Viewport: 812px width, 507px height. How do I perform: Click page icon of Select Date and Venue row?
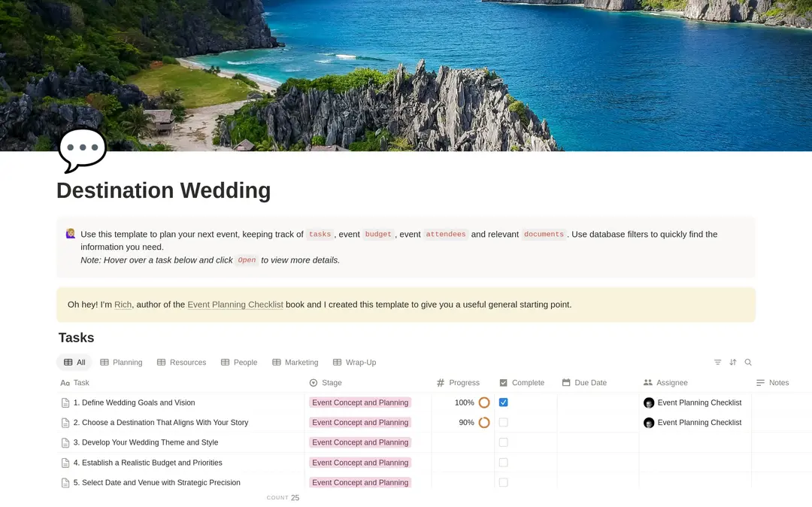click(65, 483)
